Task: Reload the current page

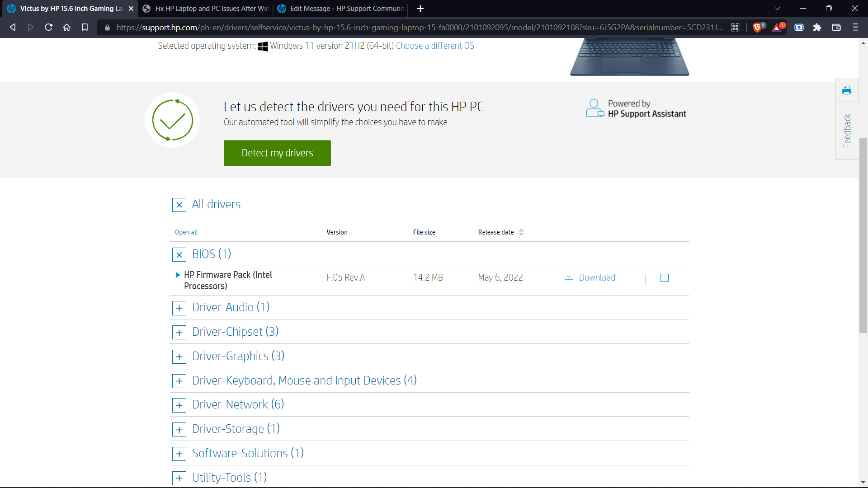Action: 48,27
